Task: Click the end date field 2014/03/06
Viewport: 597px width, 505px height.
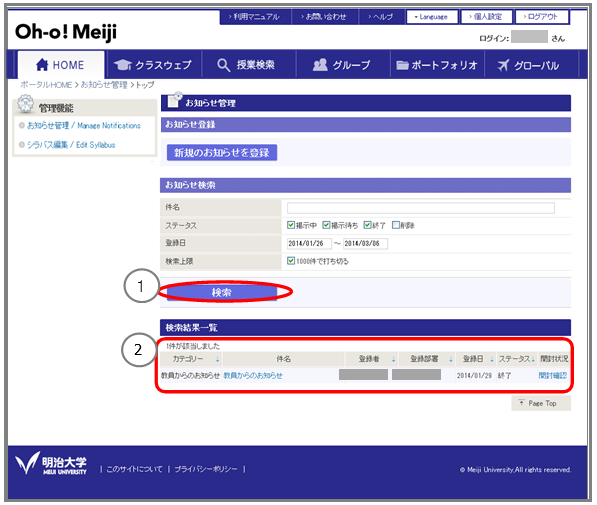Action: [x=365, y=243]
